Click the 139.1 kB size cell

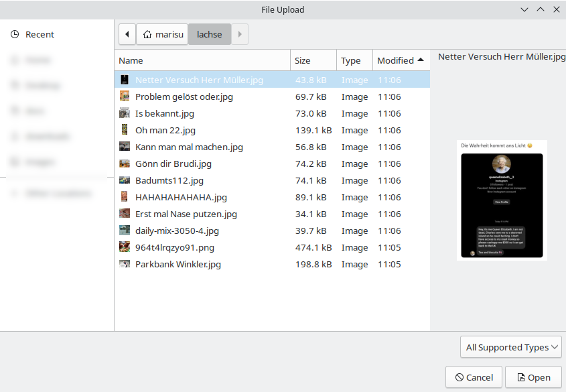pos(313,130)
